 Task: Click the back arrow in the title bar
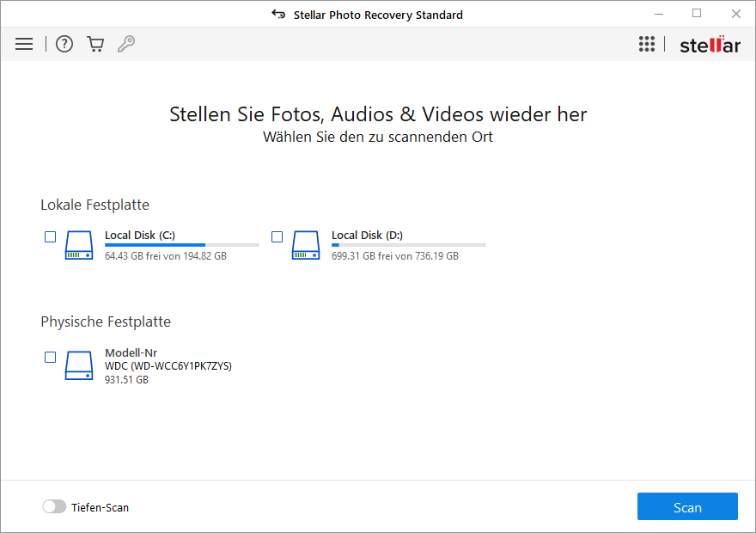pos(278,14)
